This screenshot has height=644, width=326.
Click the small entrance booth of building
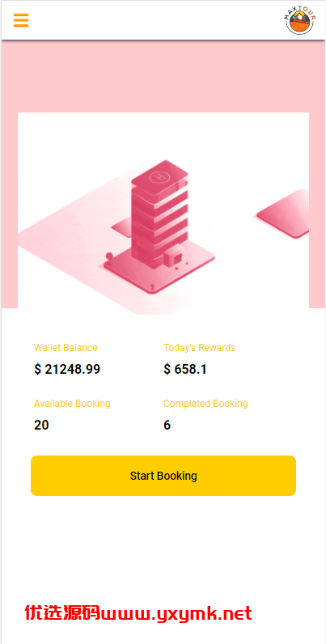[x=174, y=256]
